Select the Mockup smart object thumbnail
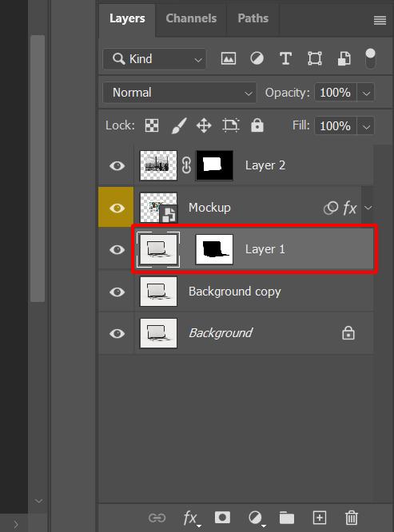 pos(158,208)
